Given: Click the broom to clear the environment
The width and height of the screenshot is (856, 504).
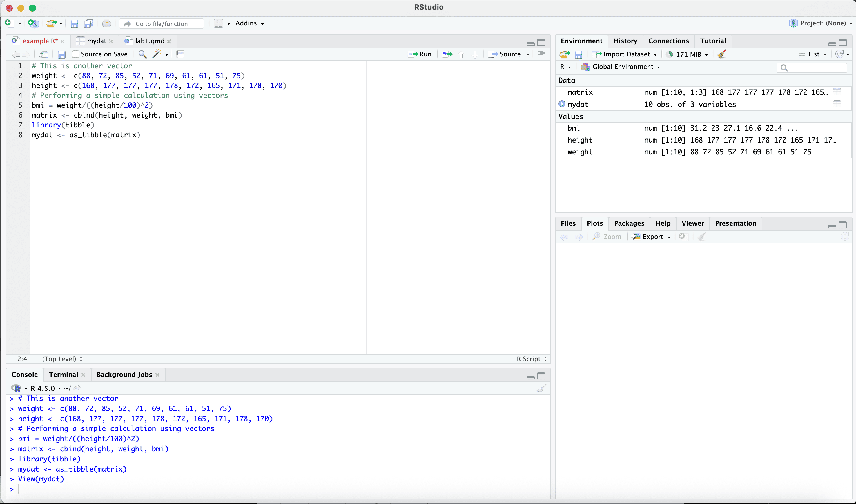Looking at the screenshot, I should point(722,54).
